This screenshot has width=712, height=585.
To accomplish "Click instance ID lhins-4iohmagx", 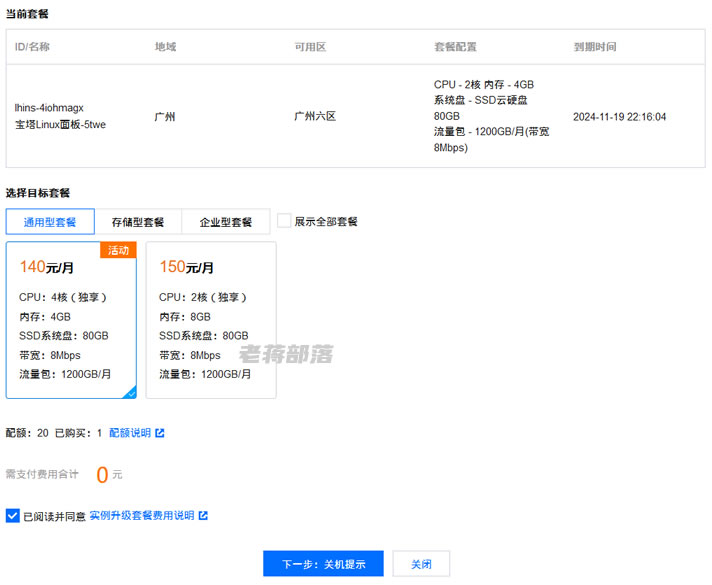I will coord(49,108).
